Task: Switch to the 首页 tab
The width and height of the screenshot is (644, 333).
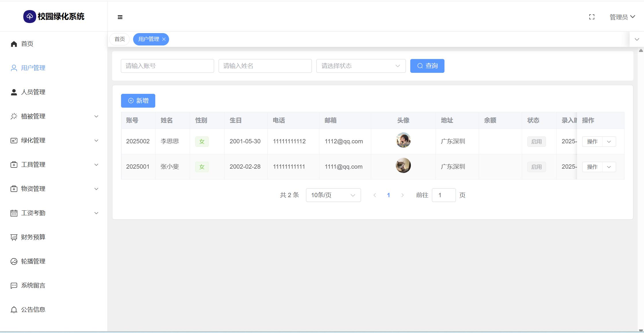Action: 120,39
